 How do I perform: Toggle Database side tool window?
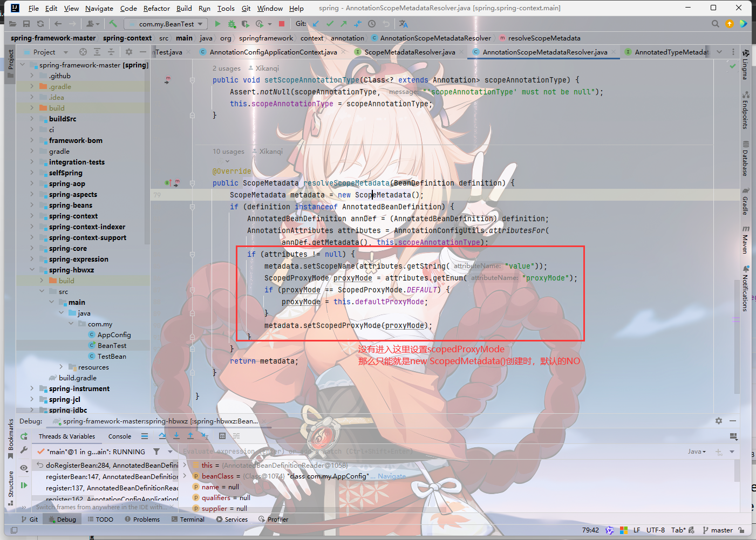[745, 159]
